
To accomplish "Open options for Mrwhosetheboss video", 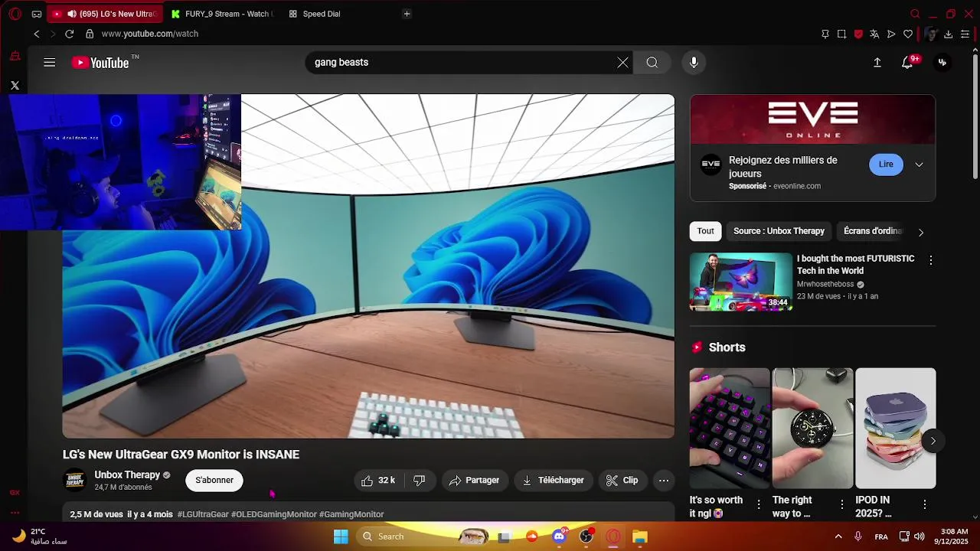I will [930, 260].
